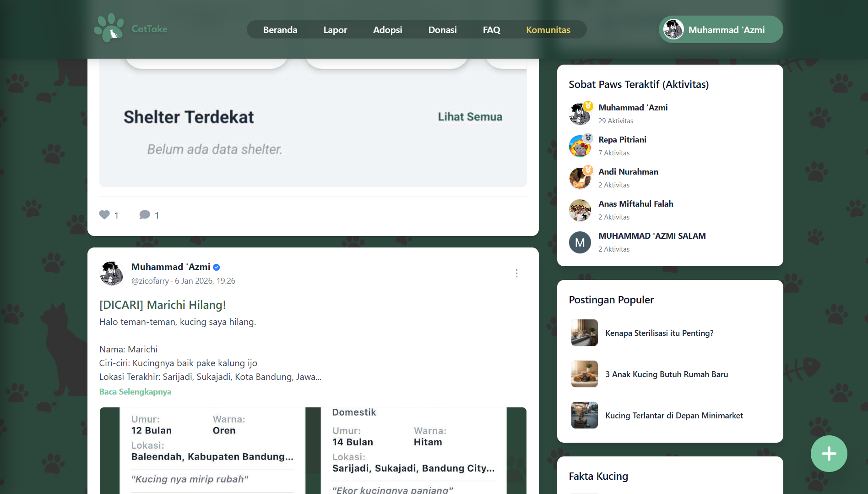Click Fakta Kucing heading
This screenshot has height=494, width=868.
click(598, 477)
